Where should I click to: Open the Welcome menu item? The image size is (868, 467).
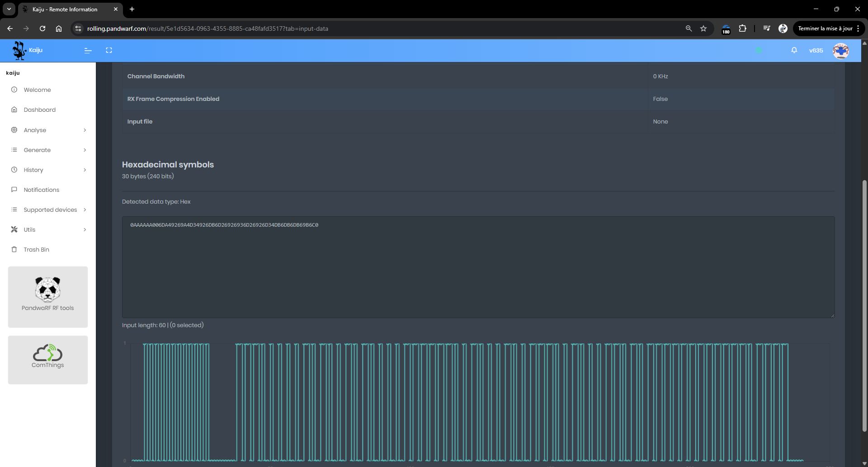37,90
